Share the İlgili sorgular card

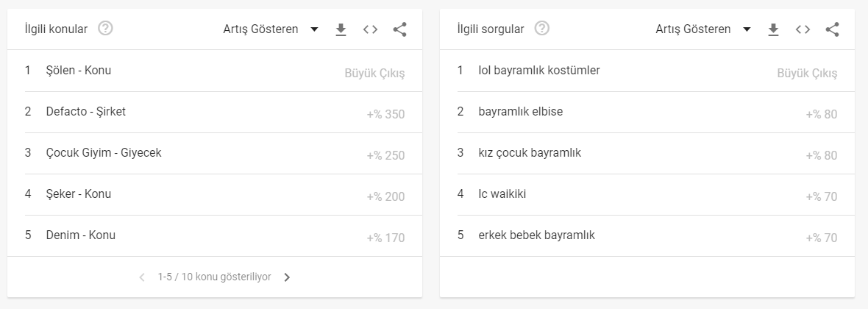832,29
